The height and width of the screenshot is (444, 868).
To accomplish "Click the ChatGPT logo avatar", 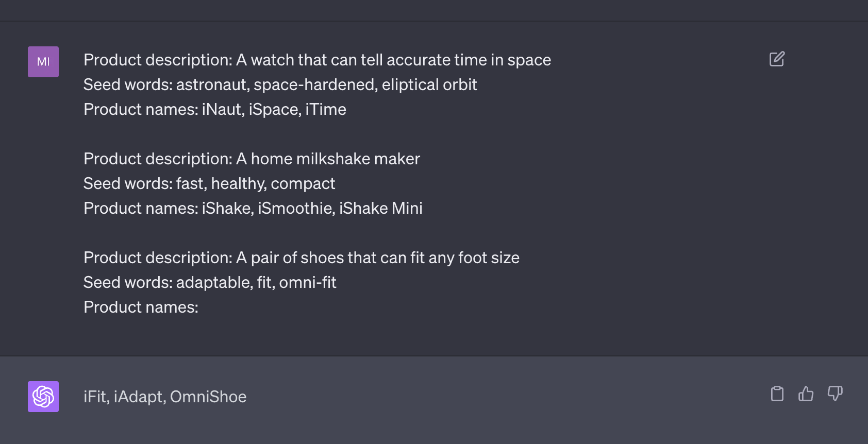I will [x=43, y=397].
